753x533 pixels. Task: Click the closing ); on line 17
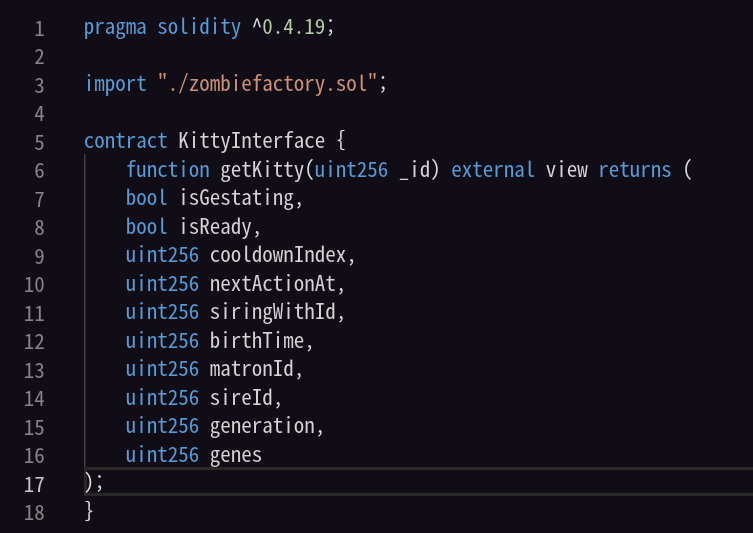(94, 483)
